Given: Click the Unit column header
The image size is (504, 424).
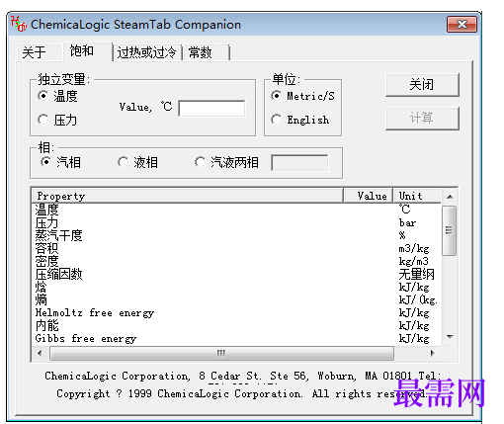Looking at the screenshot, I should click(x=417, y=196).
